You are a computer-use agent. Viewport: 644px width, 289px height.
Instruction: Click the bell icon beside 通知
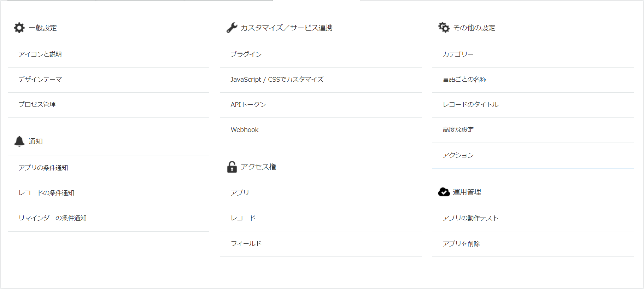pos(19,141)
